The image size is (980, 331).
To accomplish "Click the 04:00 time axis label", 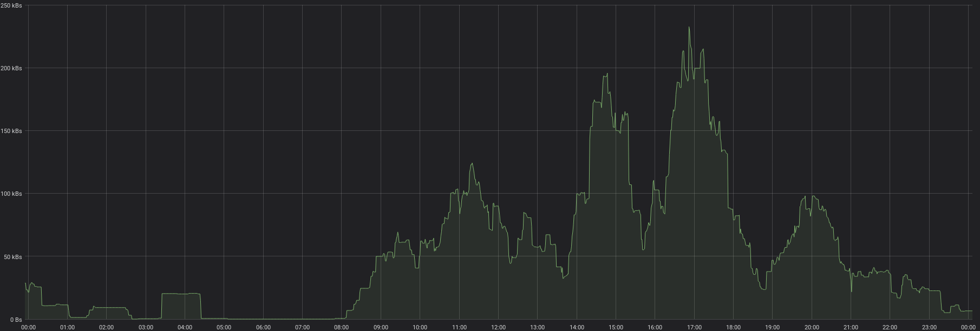I will click(185, 327).
